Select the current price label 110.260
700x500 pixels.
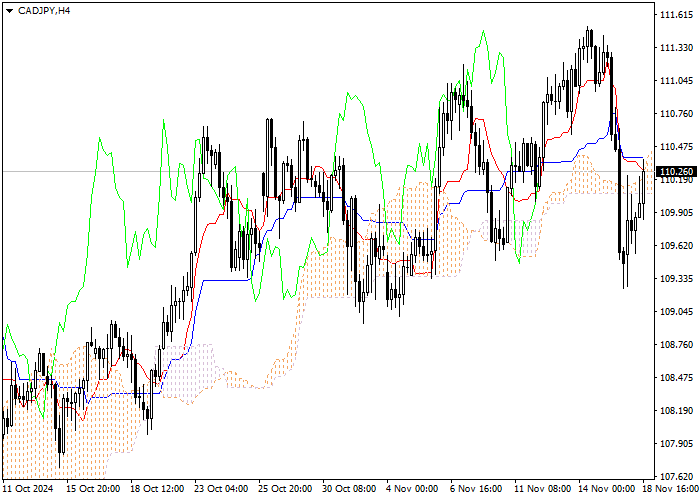676,171
